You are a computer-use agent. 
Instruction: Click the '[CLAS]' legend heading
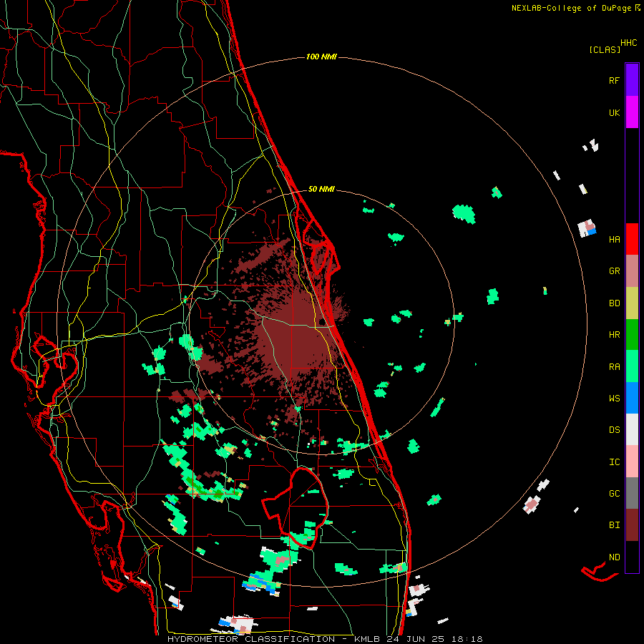(605, 49)
